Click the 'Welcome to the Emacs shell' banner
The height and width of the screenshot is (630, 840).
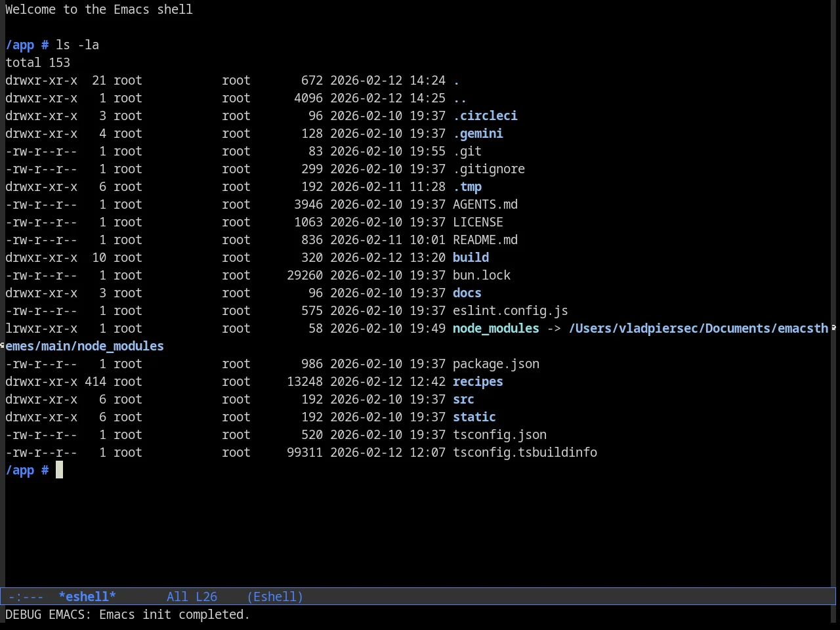tap(99, 9)
